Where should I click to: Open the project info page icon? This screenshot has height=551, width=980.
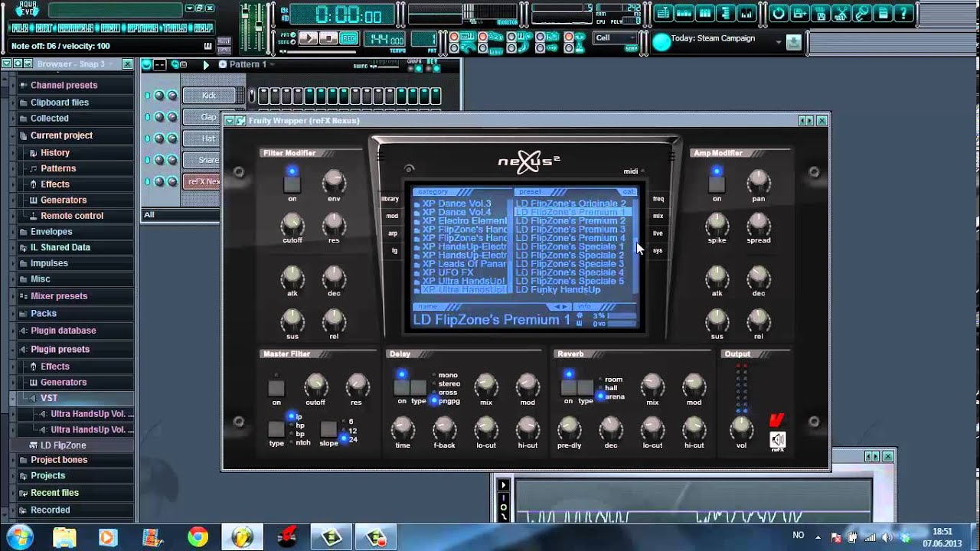pyautogui.click(x=882, y=13)
